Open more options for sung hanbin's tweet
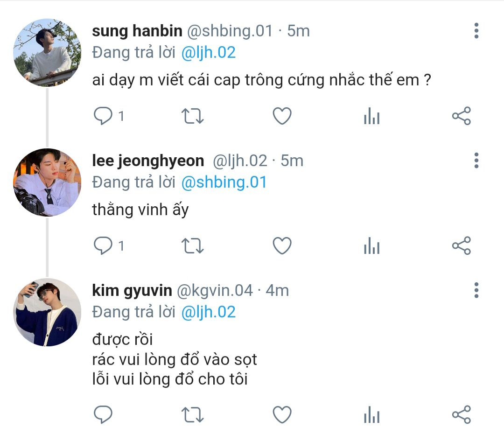504x434 pixels. click(x=476, y=31)
